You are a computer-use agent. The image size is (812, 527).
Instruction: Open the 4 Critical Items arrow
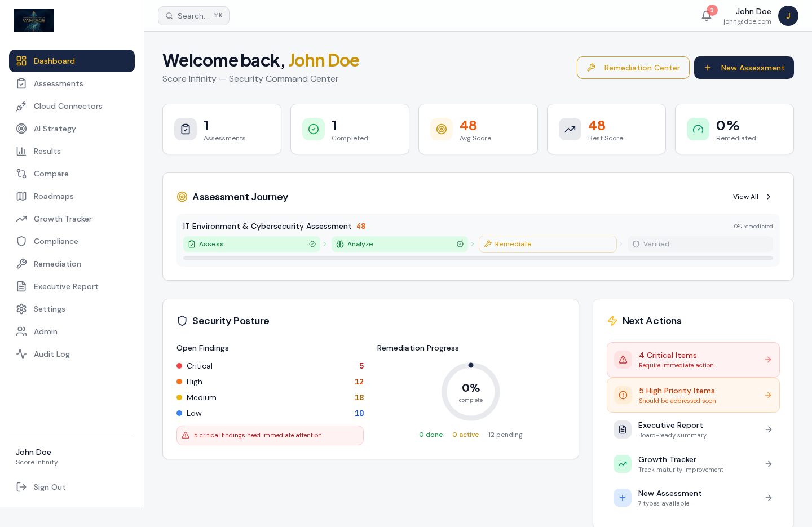point(768,360)
